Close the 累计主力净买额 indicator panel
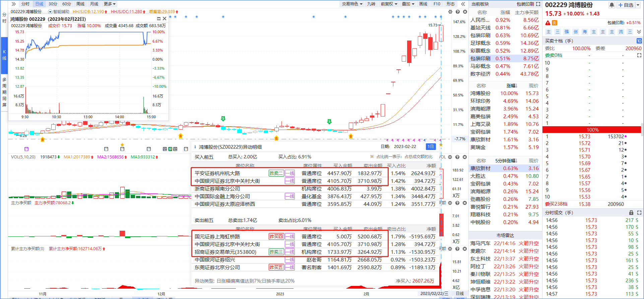644x299 pixels. point(465,249)
